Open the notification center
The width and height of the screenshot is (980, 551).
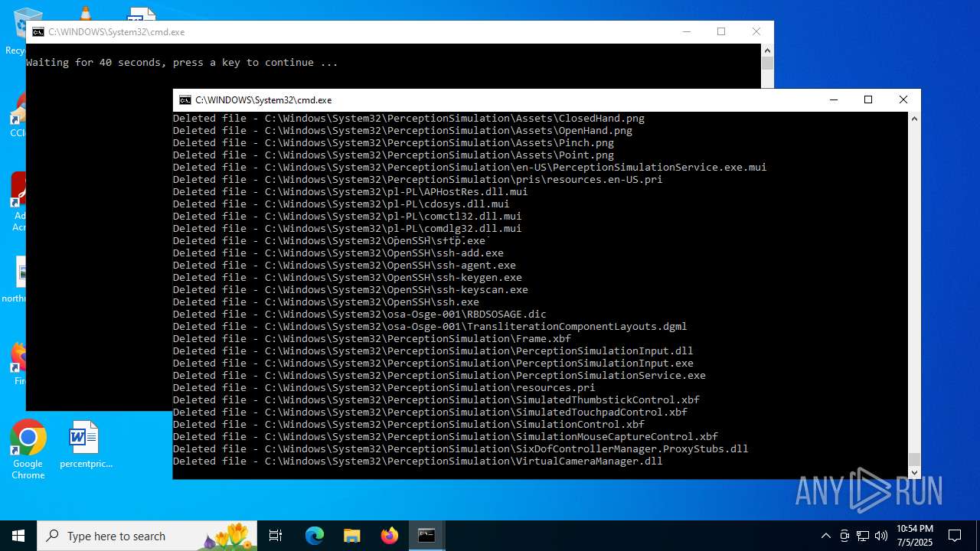[955, 536]
